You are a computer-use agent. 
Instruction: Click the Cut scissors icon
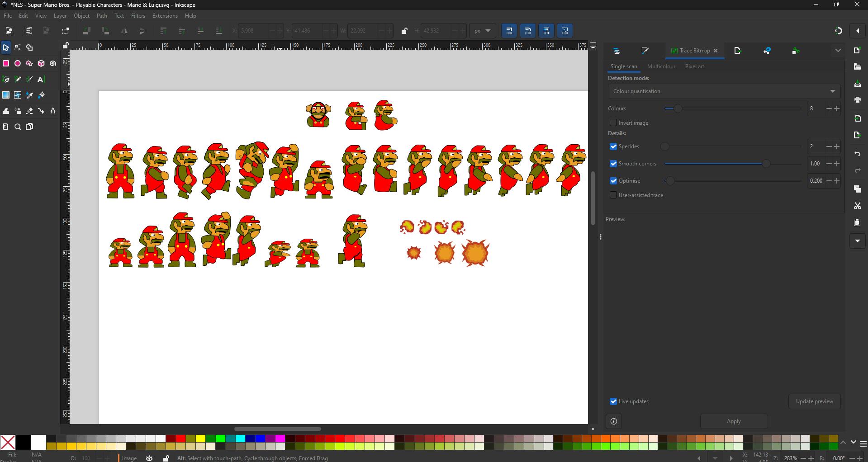click(857, 206)
